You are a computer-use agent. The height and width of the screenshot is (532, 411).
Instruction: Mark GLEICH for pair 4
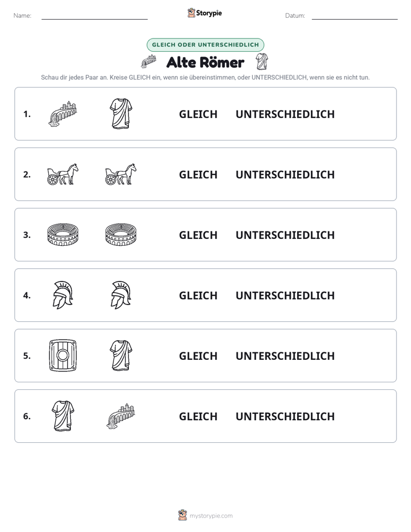[198, 295]
